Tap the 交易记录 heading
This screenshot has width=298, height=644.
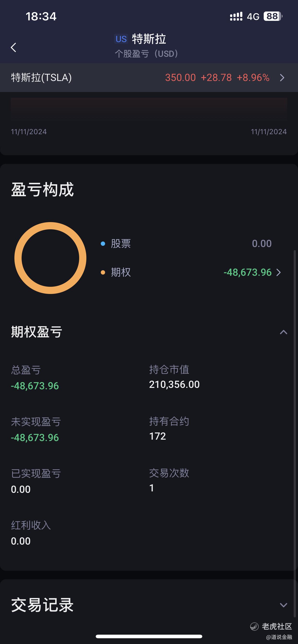click(42, 605)
